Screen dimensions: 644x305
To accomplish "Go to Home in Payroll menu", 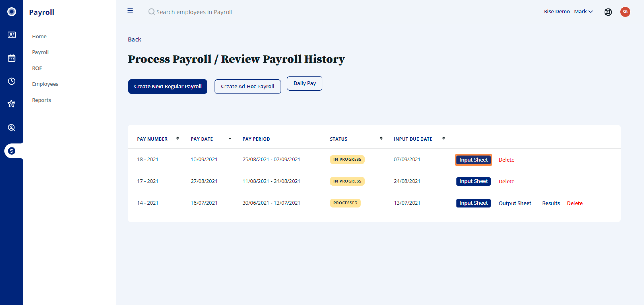I will [39, 36].
